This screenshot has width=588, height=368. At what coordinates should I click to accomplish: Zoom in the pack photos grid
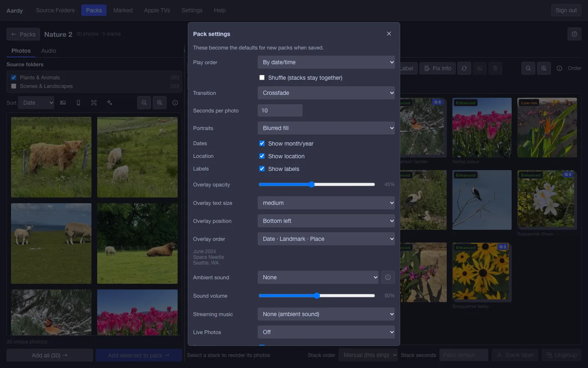click(544, 68)
